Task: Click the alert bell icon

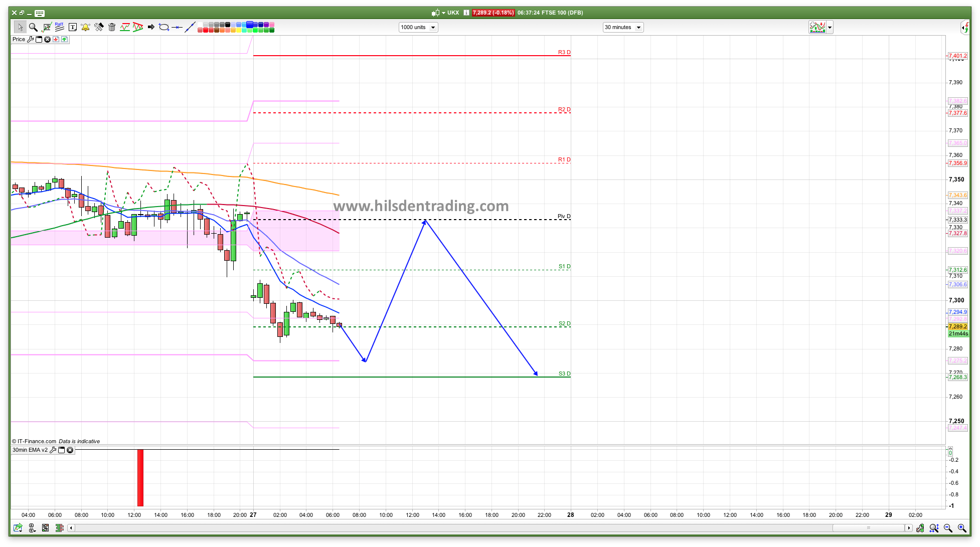Action: pos(85,27)
